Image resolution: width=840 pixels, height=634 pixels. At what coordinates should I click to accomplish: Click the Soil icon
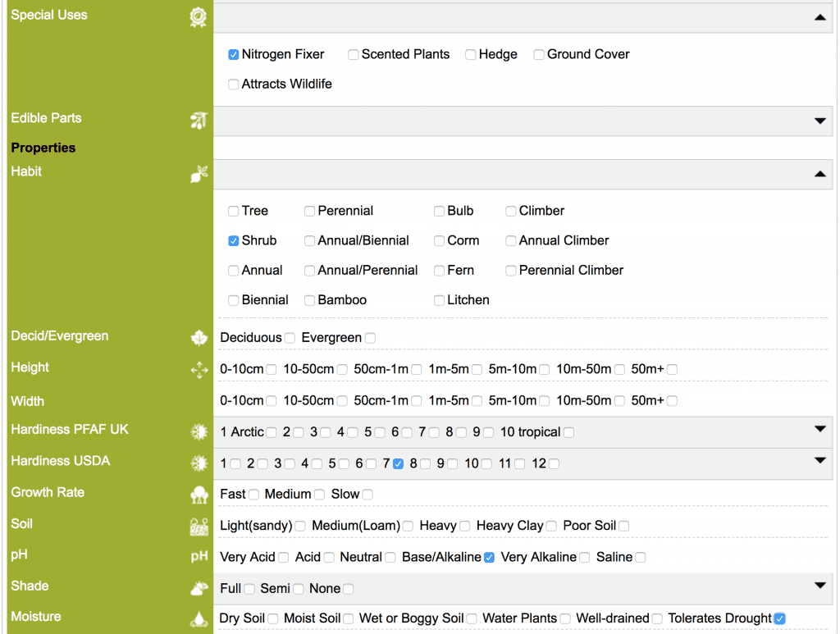pos(199,527)
